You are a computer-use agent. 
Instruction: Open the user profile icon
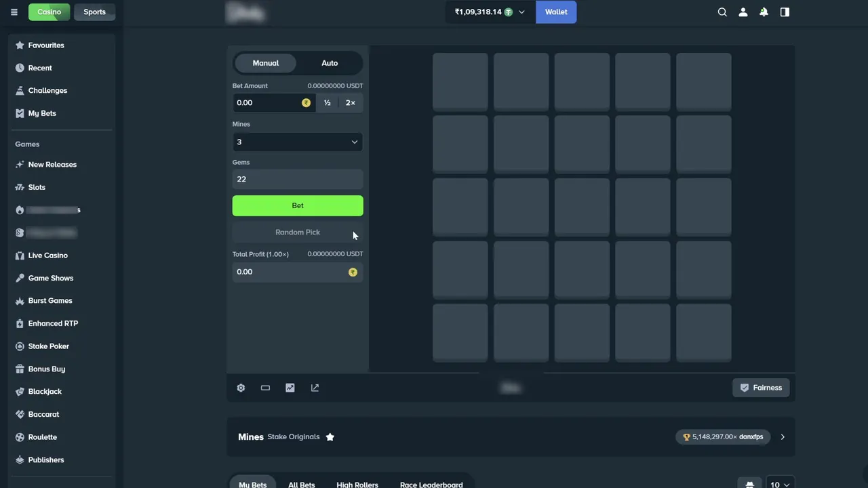[x=743, y=12]
